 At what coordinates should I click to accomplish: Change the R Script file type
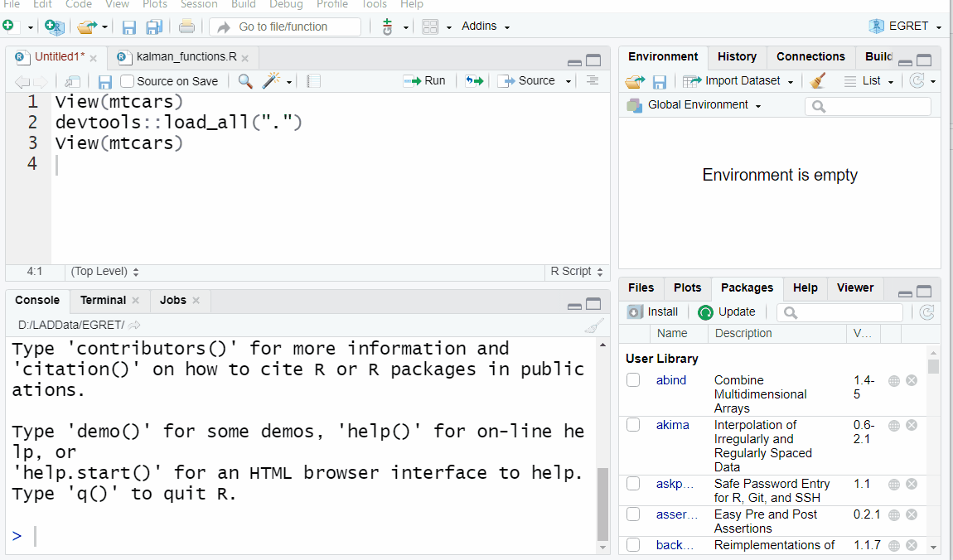[x=576, y=272]
